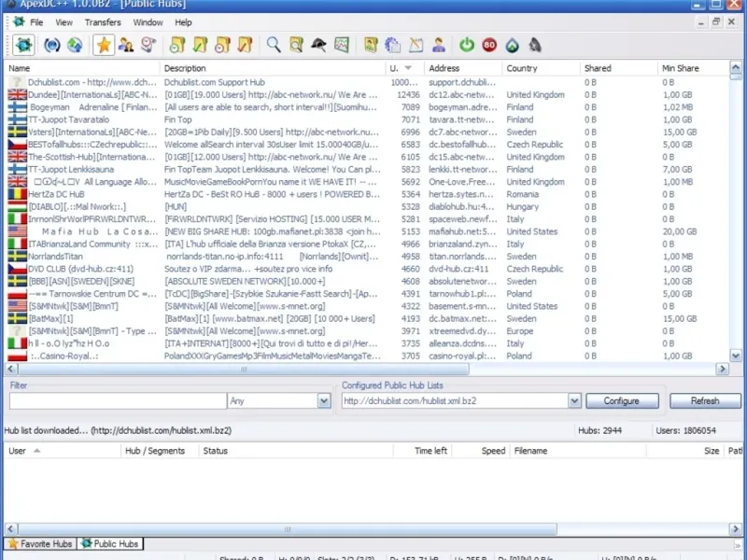Click the 'mafiahub.net' address cell
The image size is (747, 560).
click(462, 231)
